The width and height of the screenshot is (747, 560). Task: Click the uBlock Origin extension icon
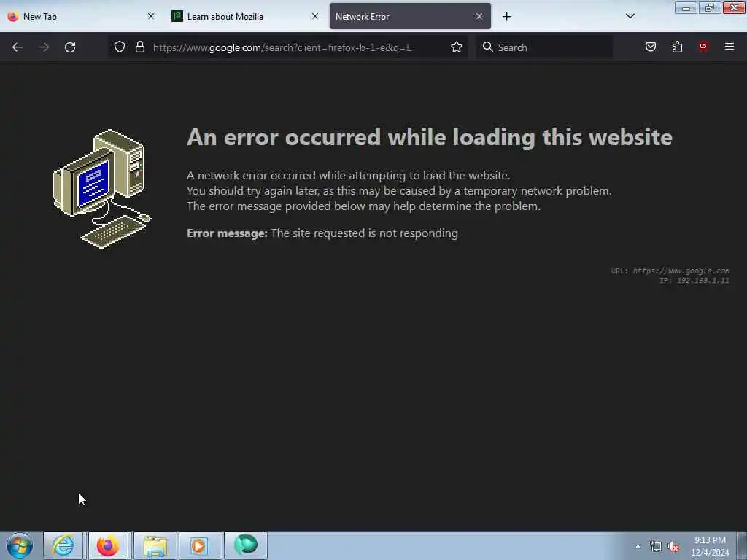[703, 47]
